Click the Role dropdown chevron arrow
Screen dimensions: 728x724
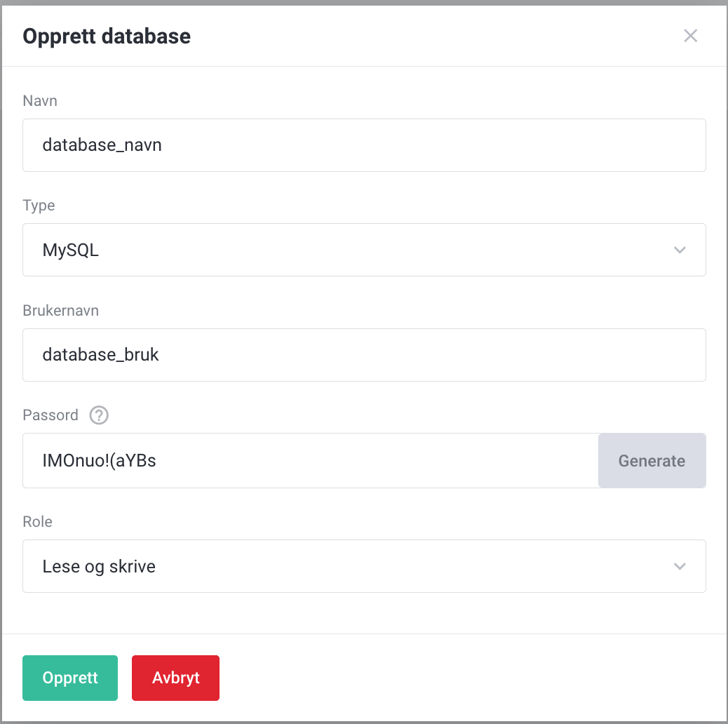[679, 566]
